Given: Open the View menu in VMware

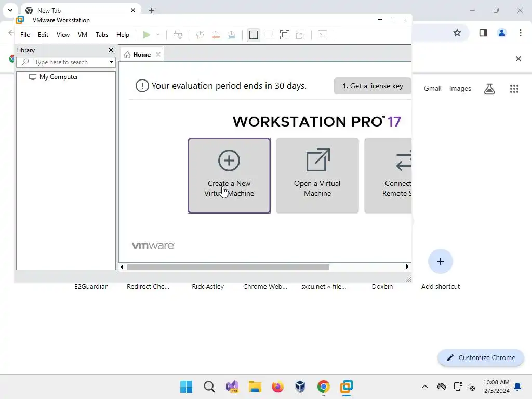Looking at the screenshot, I should coord(63,35).
